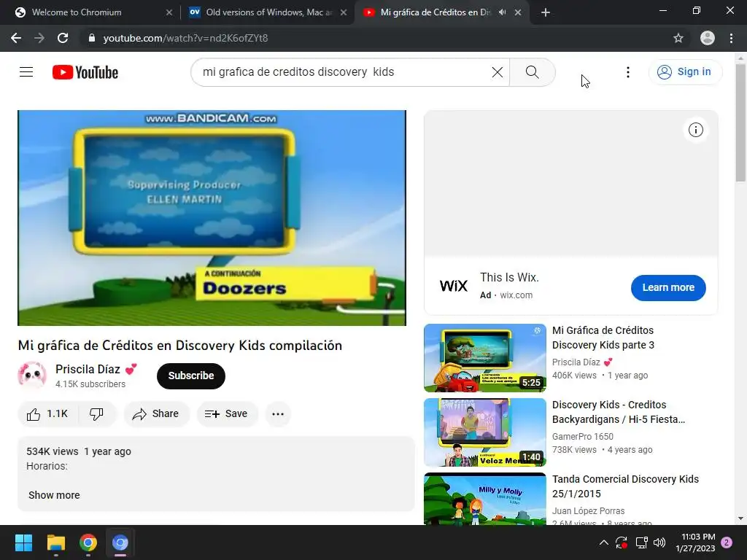Open Chromium three-dot menu
Screen dimensions: 747x560
click(x=731, y=38)
